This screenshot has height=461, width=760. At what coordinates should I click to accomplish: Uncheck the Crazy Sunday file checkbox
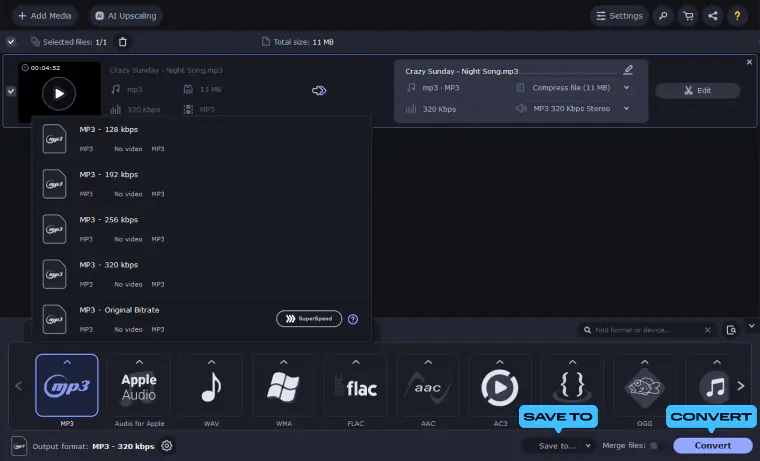(x=11, y=91)
